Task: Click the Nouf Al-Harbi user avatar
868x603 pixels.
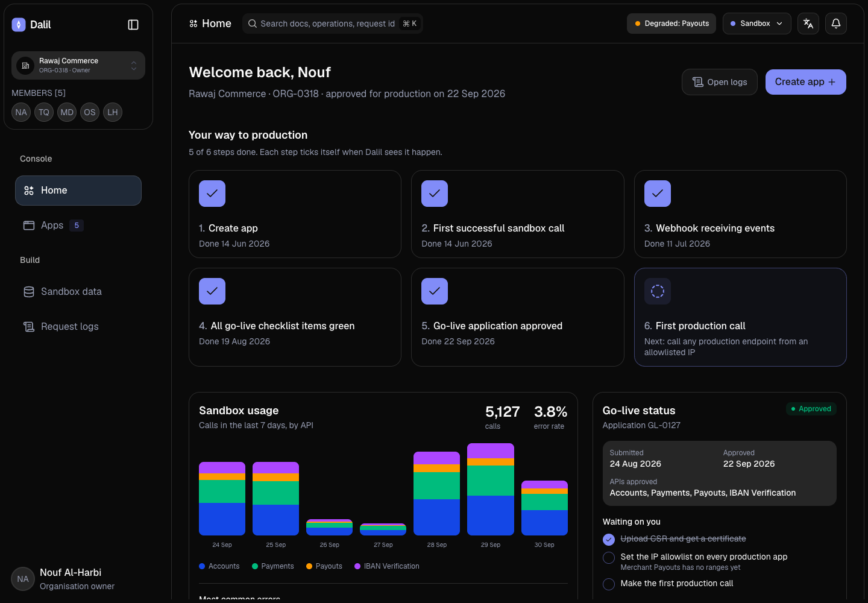Action: (x=23, y=579)
